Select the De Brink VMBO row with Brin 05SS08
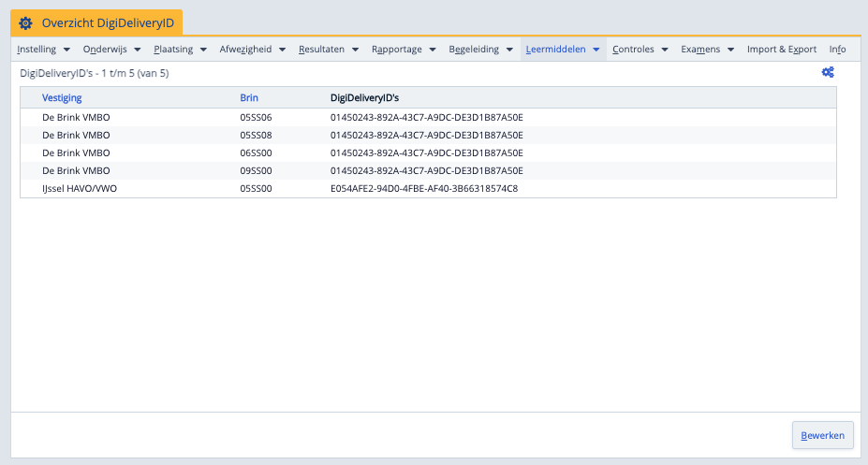The width and height of the screenshot is (868, 465). pos(428,135)
